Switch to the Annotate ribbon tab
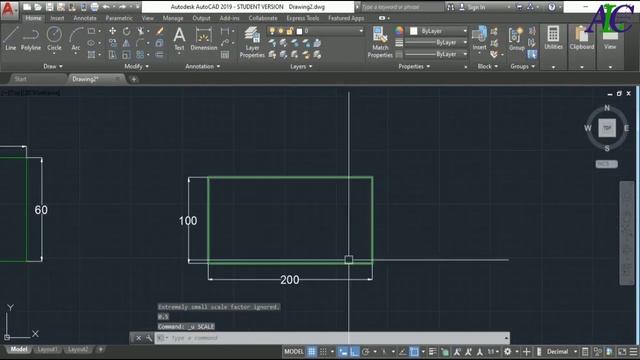 point(85,18)
